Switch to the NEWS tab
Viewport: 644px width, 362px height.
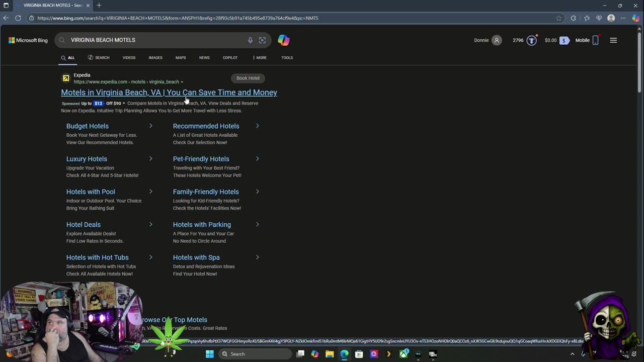[x=204, y=58]
